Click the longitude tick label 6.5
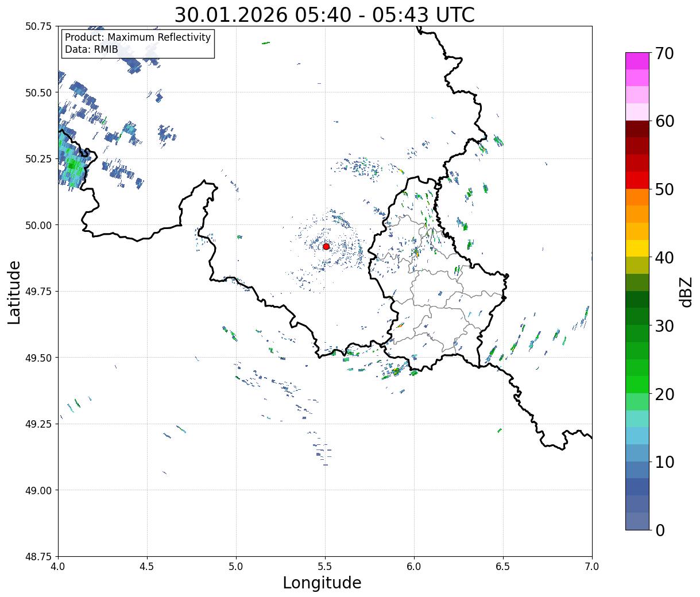Viewport: 700px width, 597px height. [503, 566]
